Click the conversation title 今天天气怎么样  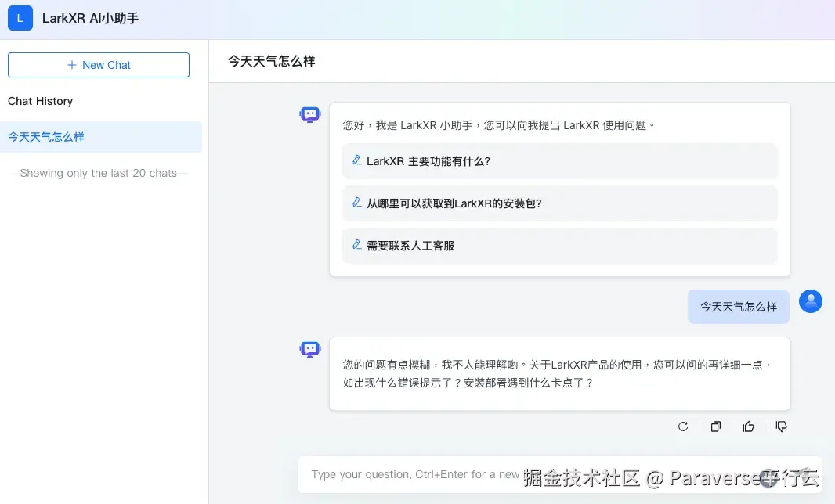pyautogui.click(x=271, y=59)
